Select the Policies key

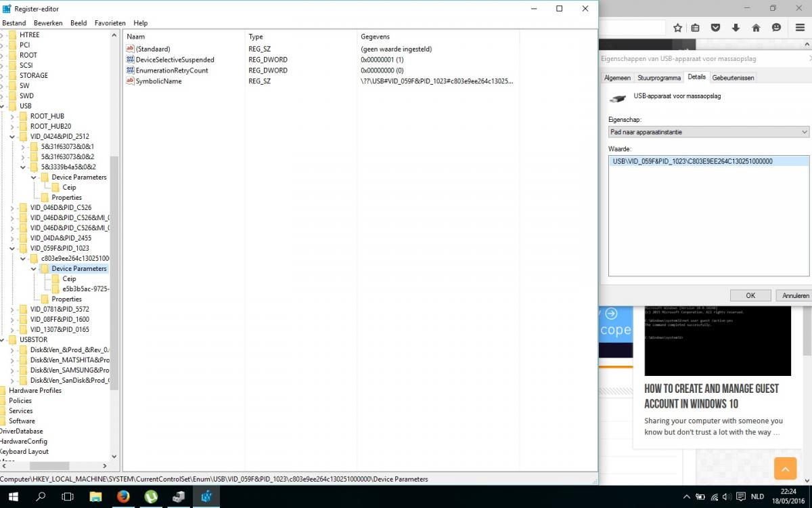[20, 401]
